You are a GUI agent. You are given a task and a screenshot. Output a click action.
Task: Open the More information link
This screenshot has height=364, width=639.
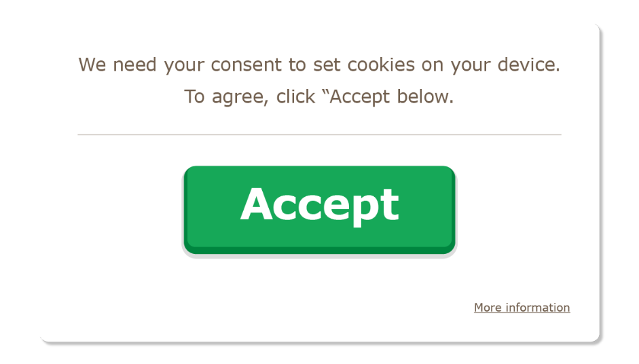(x=522, y=308)
